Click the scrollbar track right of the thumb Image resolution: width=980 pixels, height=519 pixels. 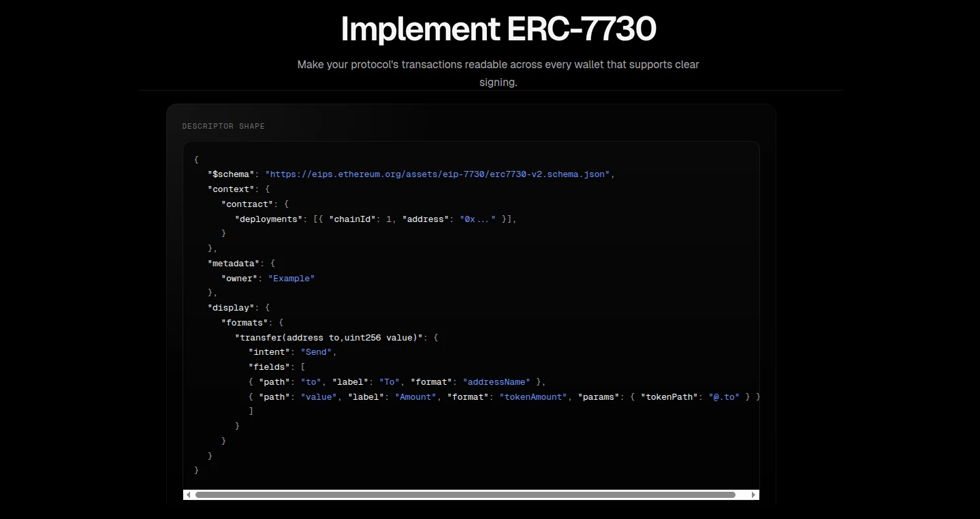click(x=742, y=494)
